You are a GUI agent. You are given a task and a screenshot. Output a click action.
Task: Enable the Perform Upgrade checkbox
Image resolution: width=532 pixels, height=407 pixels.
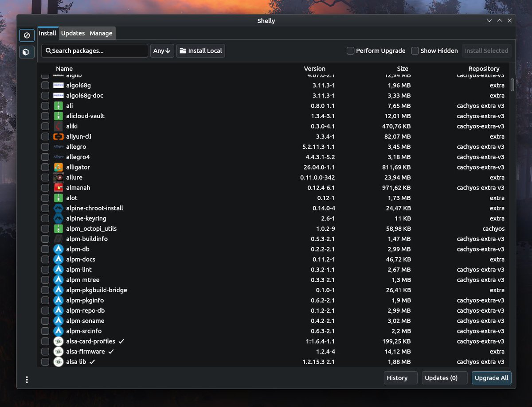(x=350, y=51)
